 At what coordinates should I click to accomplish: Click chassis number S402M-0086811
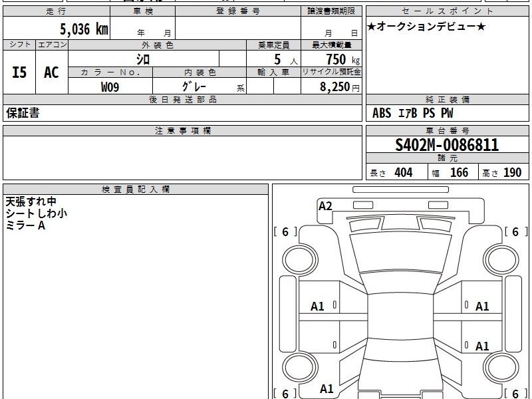click(447, 145)
